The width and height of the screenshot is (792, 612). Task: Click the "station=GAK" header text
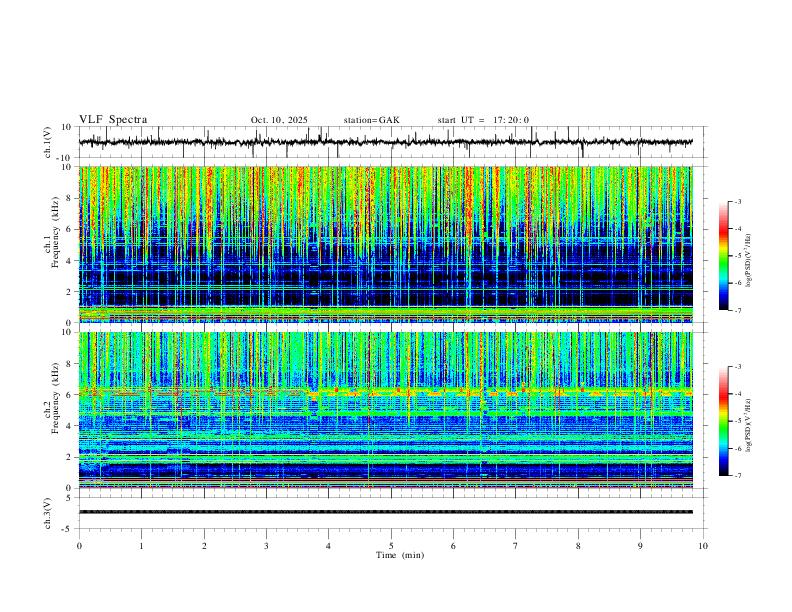[371, 120]
